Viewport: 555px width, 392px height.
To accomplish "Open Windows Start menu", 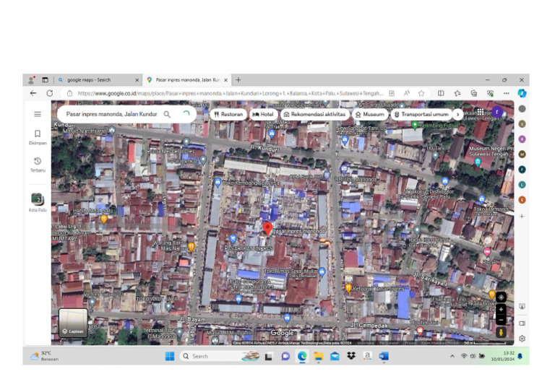I will tap(170, 357).
